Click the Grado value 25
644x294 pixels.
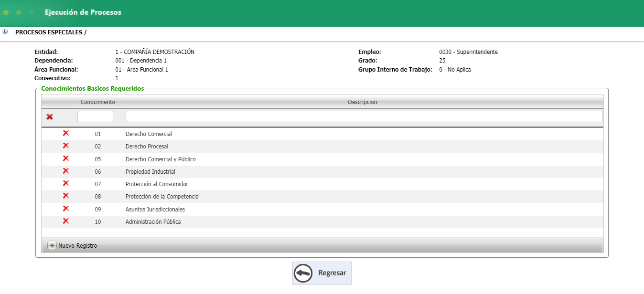pyautogui.click(x=442, y=61)
